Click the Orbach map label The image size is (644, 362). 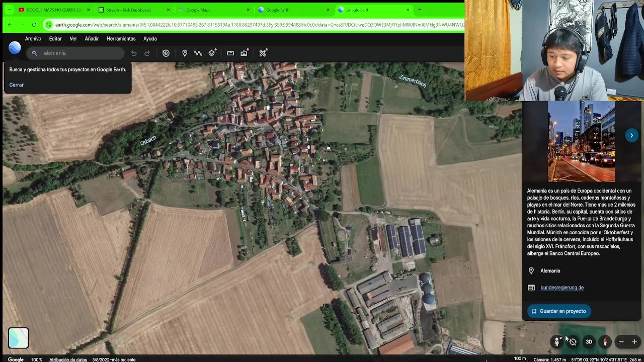point(148,141)
